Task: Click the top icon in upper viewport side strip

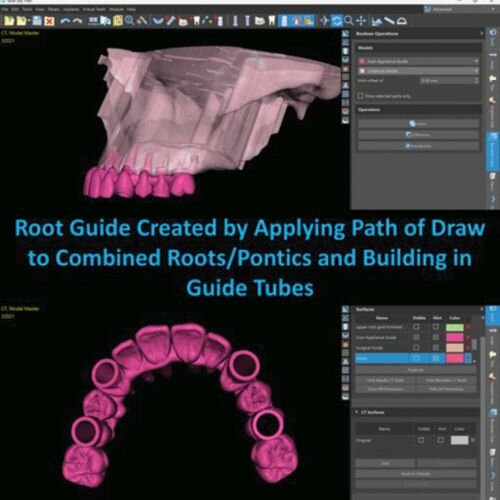Action: pyautogui.click(x=346, y=34)
